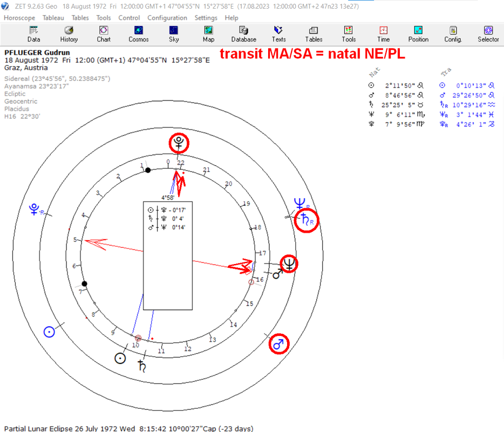
Task: Open the Tools menu in menu bar
Action: [x=104, y=18]
